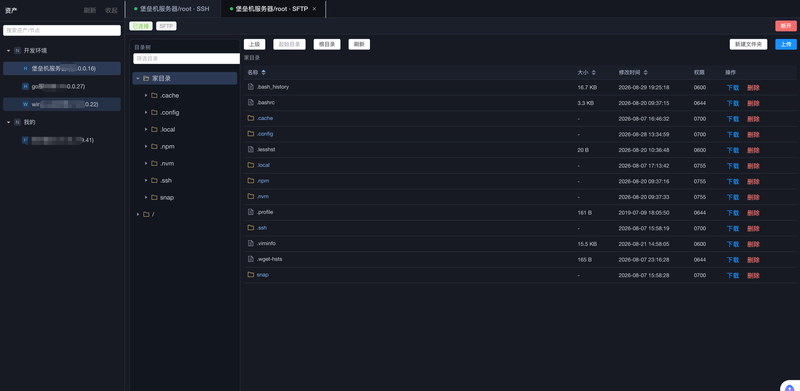Click the file icon beside .viminfo
This screenshot has height=391, width=800.
(251, 243)
